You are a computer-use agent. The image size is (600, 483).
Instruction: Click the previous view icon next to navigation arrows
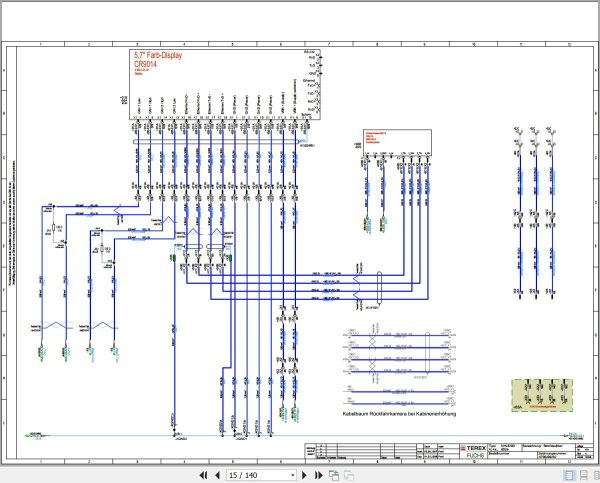click(334, 475)
